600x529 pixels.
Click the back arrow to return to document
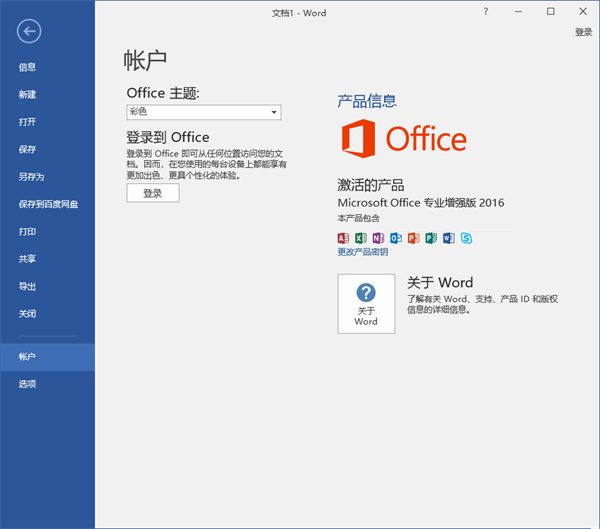point(29,32)
